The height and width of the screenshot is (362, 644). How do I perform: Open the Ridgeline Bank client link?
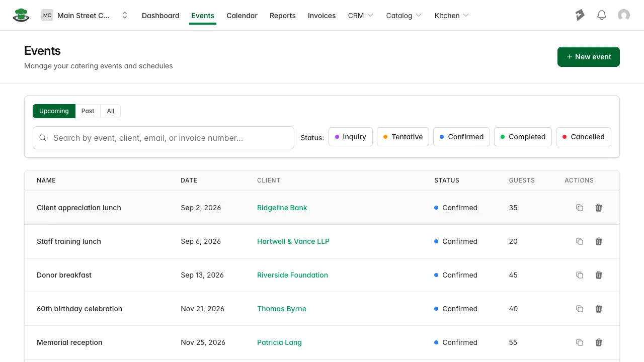282,208
